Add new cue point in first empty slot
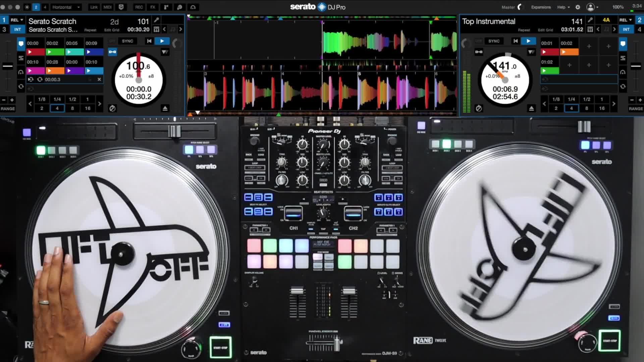Viewport: 644px width, 362px height. (589, 47)
